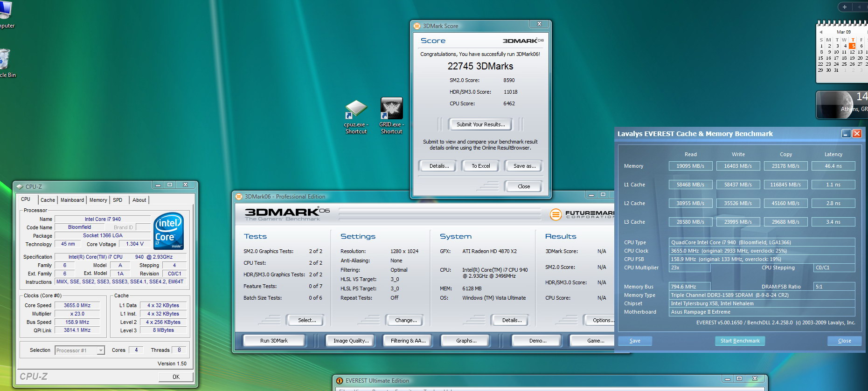Image resolution: width=868 pixels, height=391 pixels.
Task: Click the L3 Cache Write value 23995 MB/s
Action: click(x=738, y=222)
